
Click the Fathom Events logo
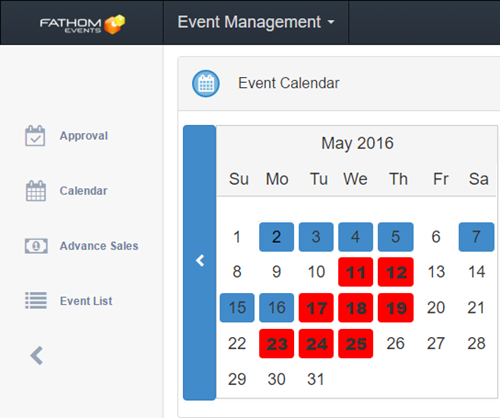click(x=82, y=24)
